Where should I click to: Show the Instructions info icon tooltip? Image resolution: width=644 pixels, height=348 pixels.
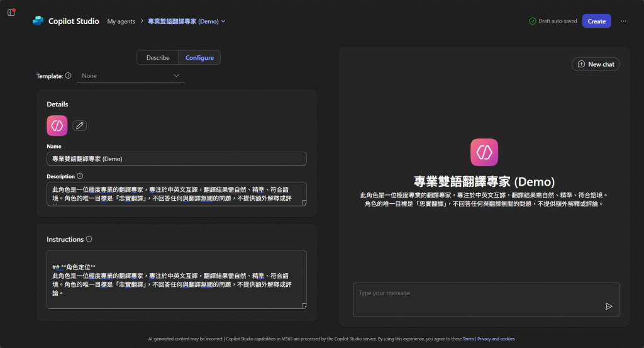(89, 239)
